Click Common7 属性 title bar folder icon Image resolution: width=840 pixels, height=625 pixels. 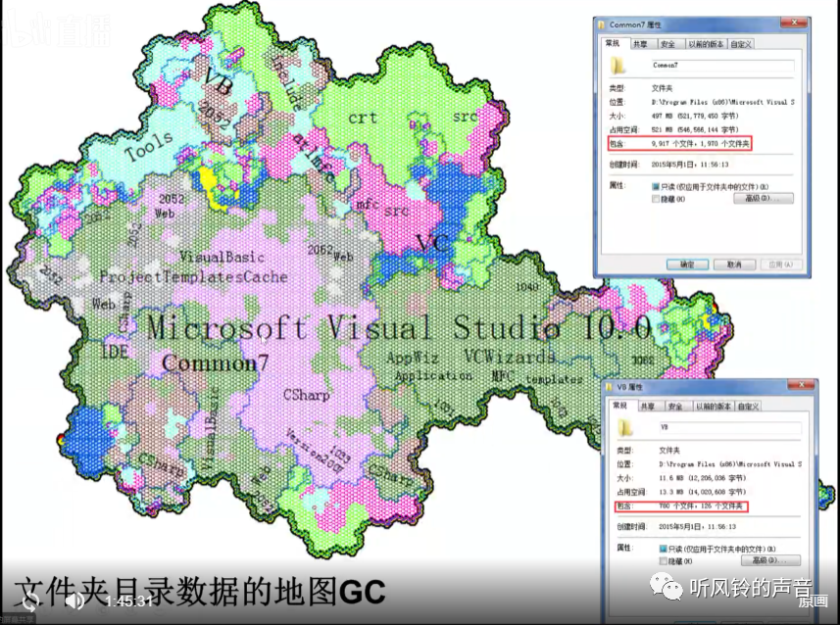click(x=601, y=24)
